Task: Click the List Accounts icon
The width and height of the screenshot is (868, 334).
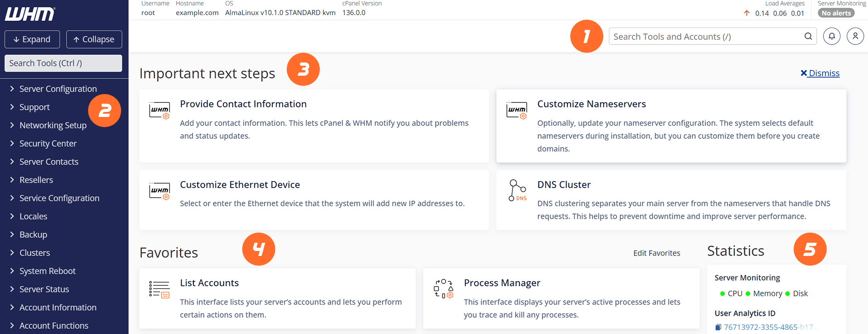Action: [x=160, y=289]
